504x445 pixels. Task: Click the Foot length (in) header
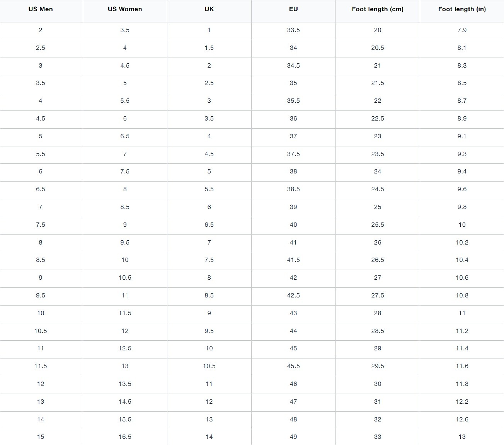click(462, 9)
